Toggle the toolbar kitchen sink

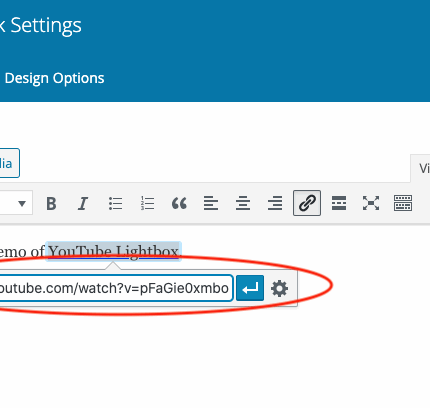[x=403, y=203]
